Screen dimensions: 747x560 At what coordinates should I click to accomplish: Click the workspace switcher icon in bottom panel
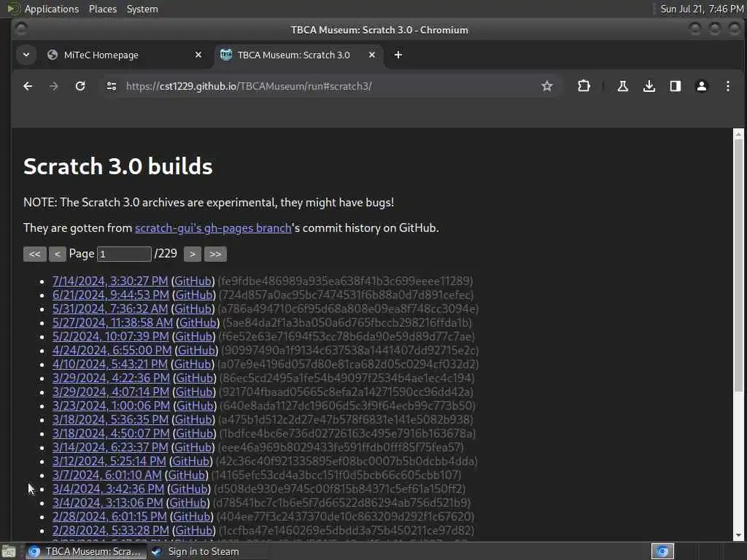(x=662, y=551)
